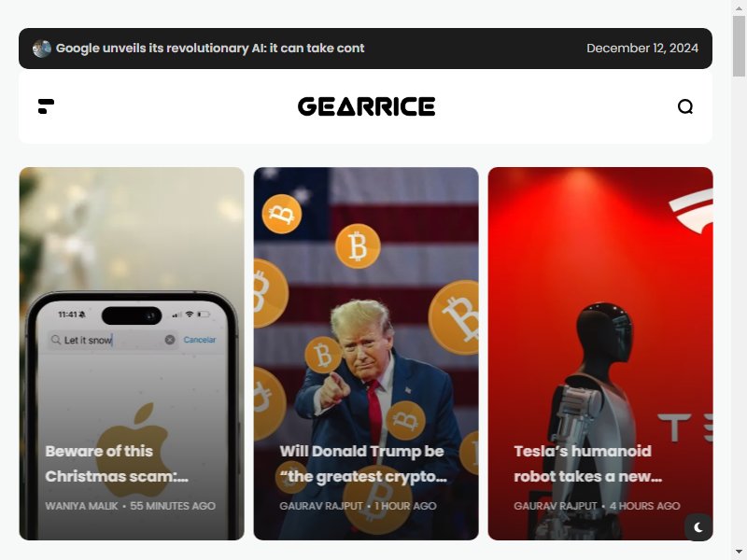Click the scrollbar down arrow
The image size is (747, 560).
(x=739, y=552)
